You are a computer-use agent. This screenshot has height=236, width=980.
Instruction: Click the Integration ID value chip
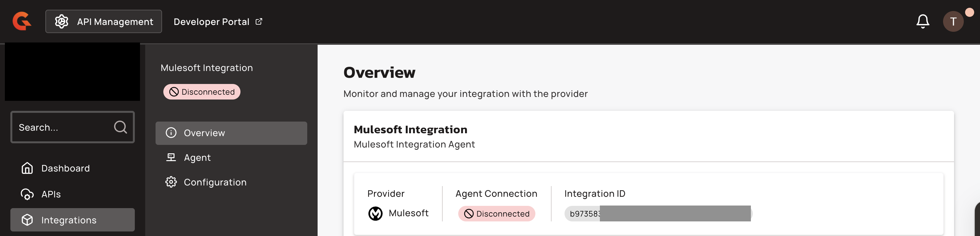point(658,214)
